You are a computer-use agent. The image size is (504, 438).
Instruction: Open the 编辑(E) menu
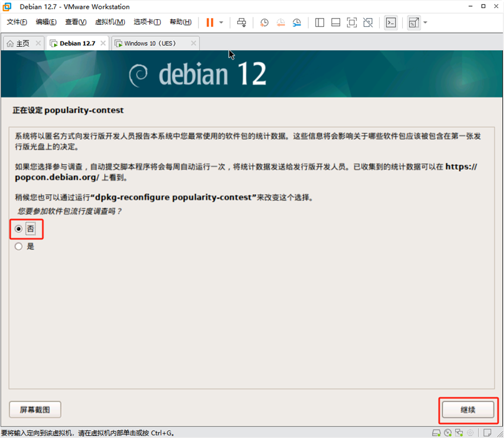click(46, 22)
